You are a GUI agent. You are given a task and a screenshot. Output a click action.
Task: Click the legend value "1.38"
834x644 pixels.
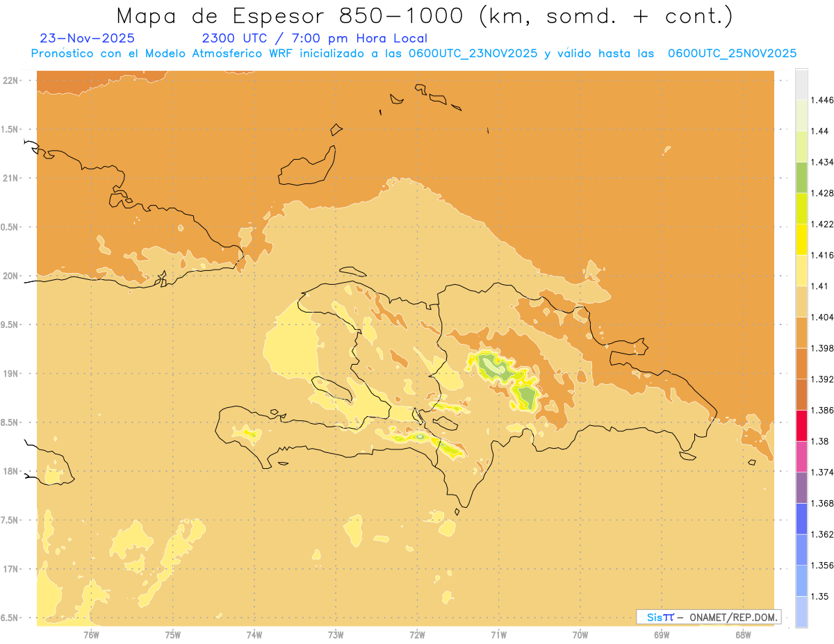point(821,441)
